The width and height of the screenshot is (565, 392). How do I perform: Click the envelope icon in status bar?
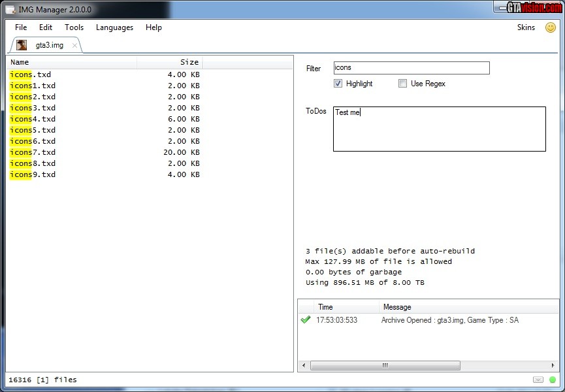tap(538, 380)
